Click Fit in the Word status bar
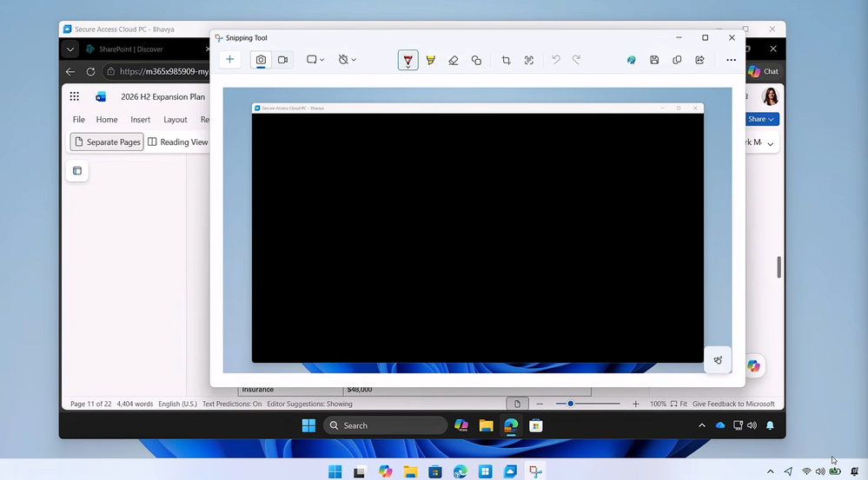This screenshot has width=868, height=480. 679,404
